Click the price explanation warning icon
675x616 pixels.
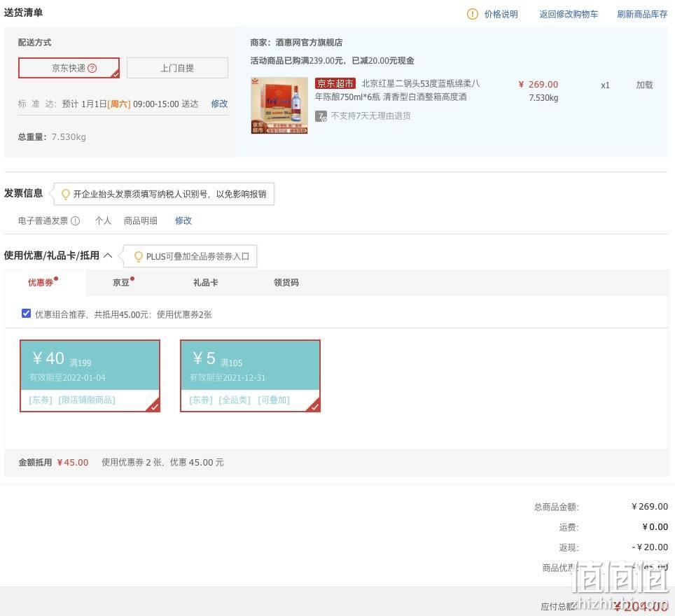[x=472, y=14]
